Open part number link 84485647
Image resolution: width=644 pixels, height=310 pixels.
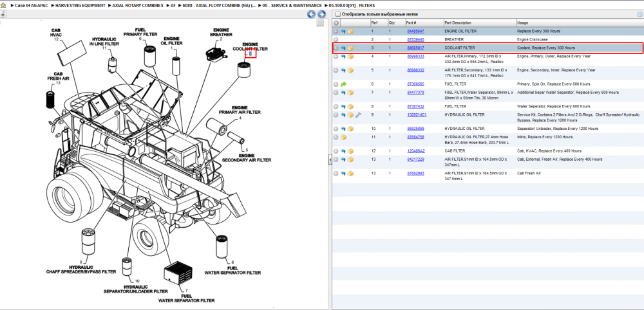click(x=415, y=31)
